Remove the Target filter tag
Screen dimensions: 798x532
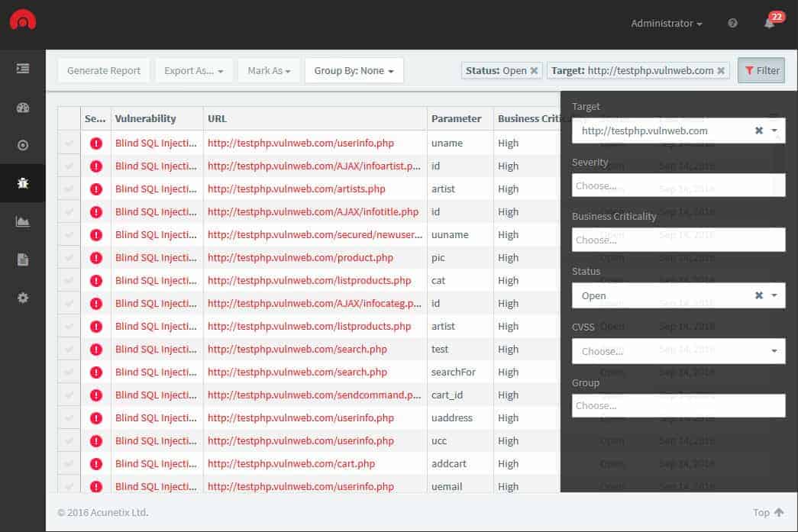click(x=721, y=71)
